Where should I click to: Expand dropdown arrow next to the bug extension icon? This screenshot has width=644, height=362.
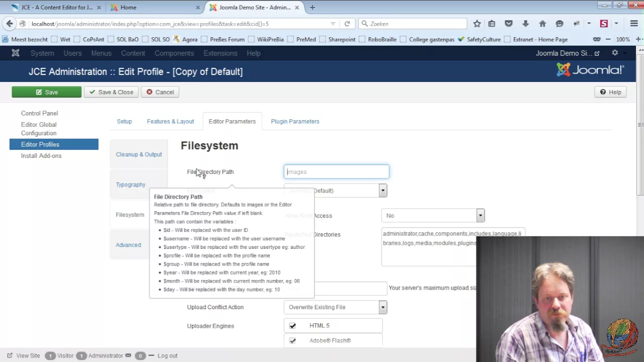click(x=589, y=24)
